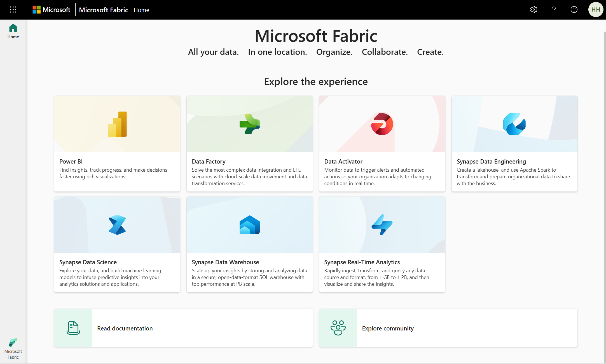The image size is (606, 364).
Task: Click the 'In one location.' tagline text
Action: pos(277,52)
